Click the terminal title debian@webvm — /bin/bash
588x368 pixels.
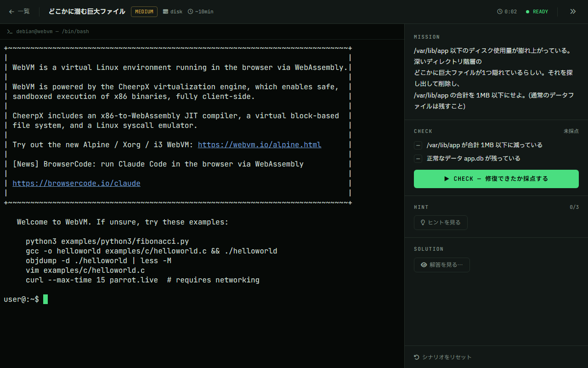[52, 32]
